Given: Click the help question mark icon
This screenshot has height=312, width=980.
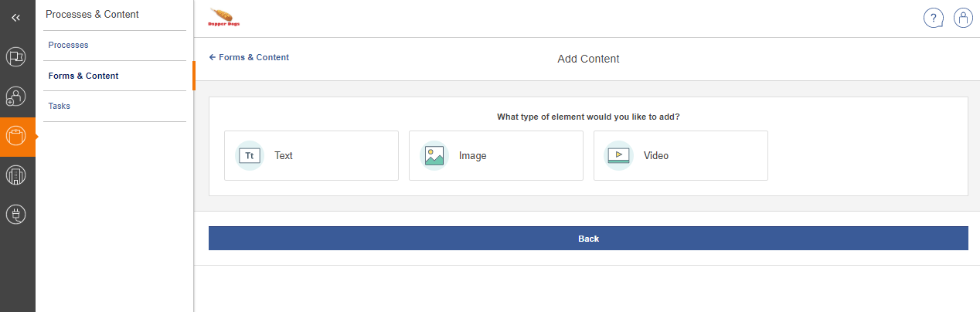Looking at the screenshot, I should (x=934, y=18).
